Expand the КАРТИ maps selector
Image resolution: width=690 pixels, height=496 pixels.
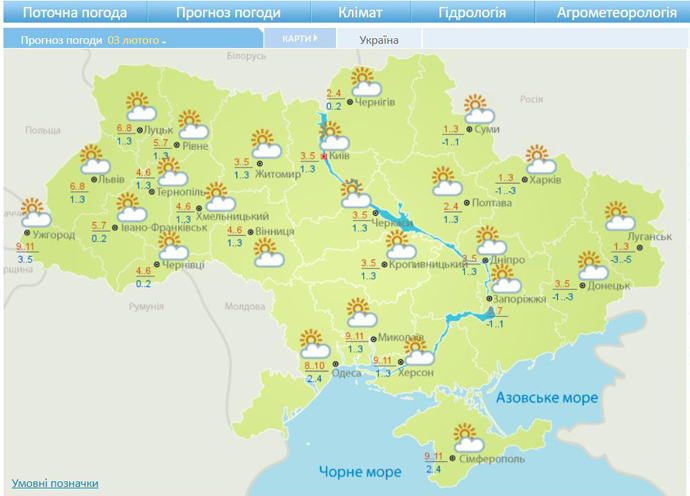coord(298,39)
